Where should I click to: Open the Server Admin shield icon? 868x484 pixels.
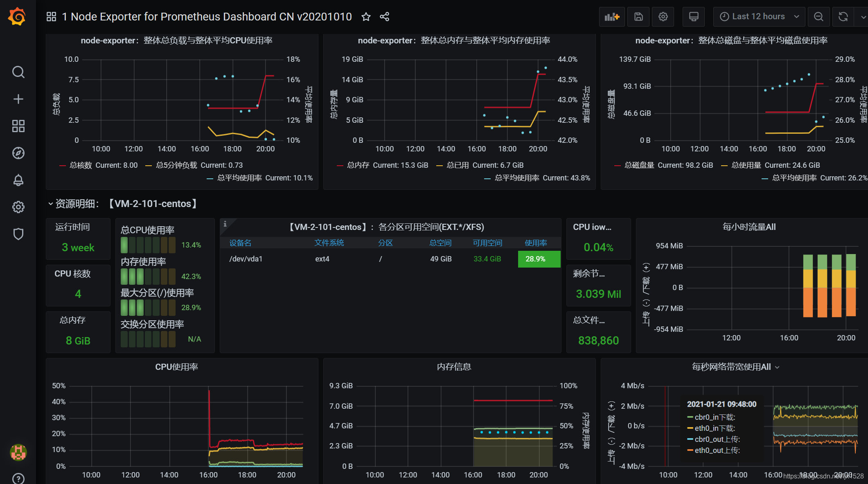(18, 234)
